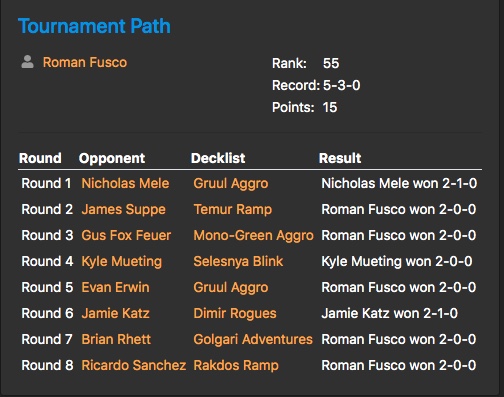Click the Tournament Path heading

[94, 26]
